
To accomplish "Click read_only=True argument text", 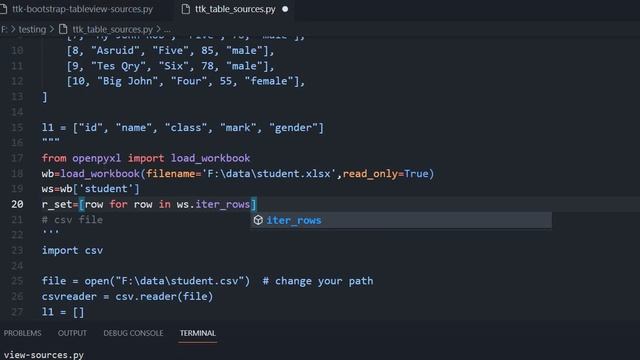I will (386, 173).
